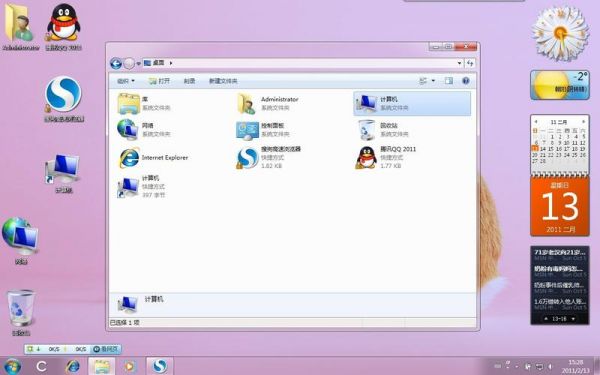The width and height of the screenshot is (600, 375).
Task: Show hidden tray icons with the small arrow
Action: 516,367
